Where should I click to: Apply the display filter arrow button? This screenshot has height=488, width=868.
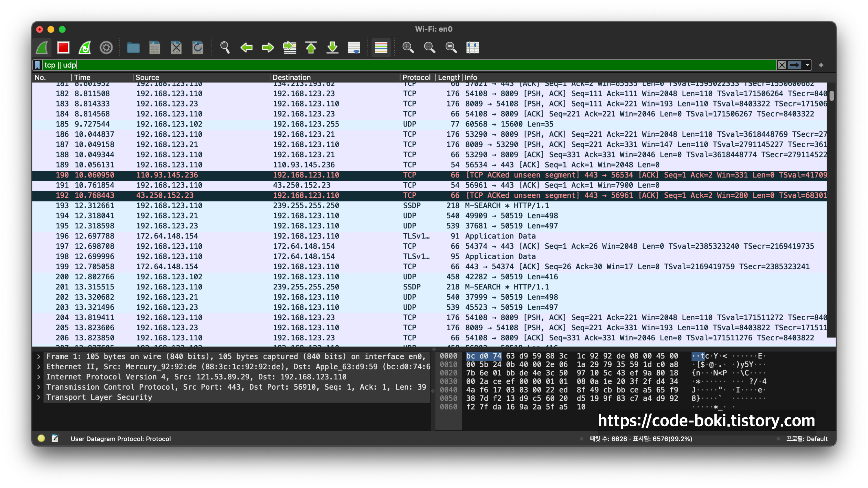coord(795,65)
